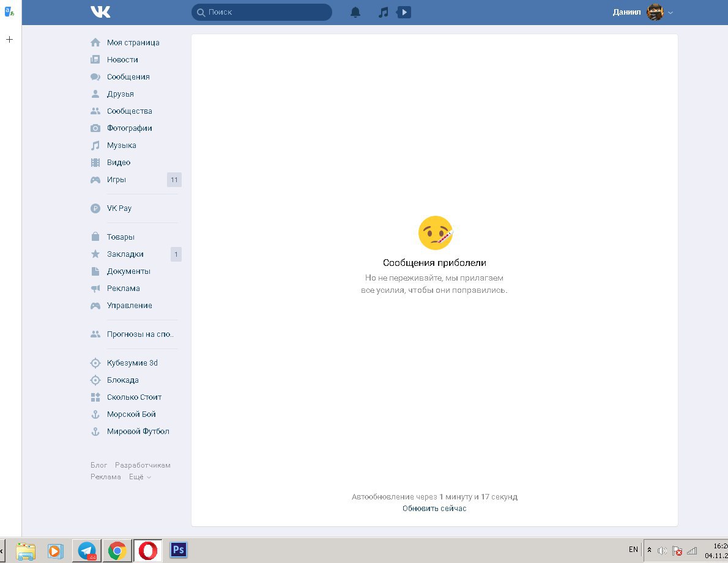This screenshot has width=728, height=563.
Task: Expand the Ещё footer dropdown
Action: coord(139,477)
